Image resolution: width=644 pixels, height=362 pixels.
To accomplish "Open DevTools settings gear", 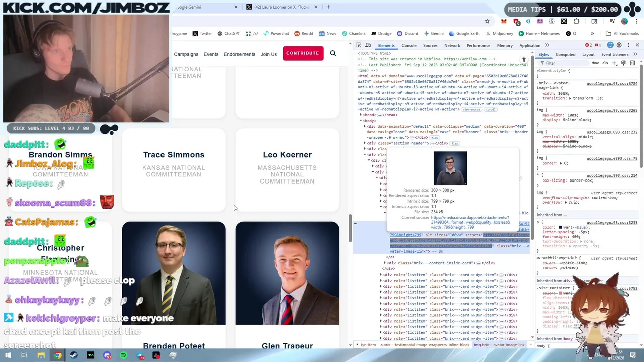I will 619,45.
